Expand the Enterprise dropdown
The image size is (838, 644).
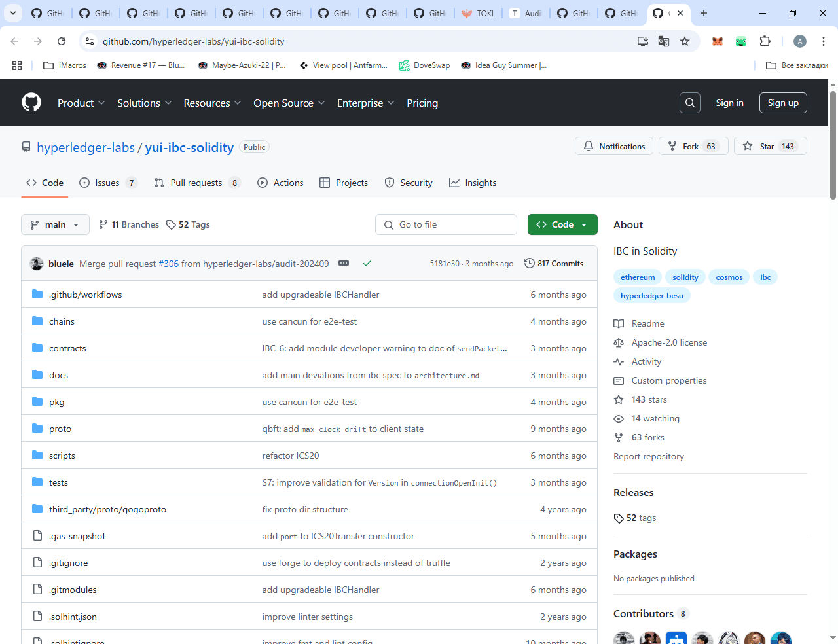click(x=365, y=103)
